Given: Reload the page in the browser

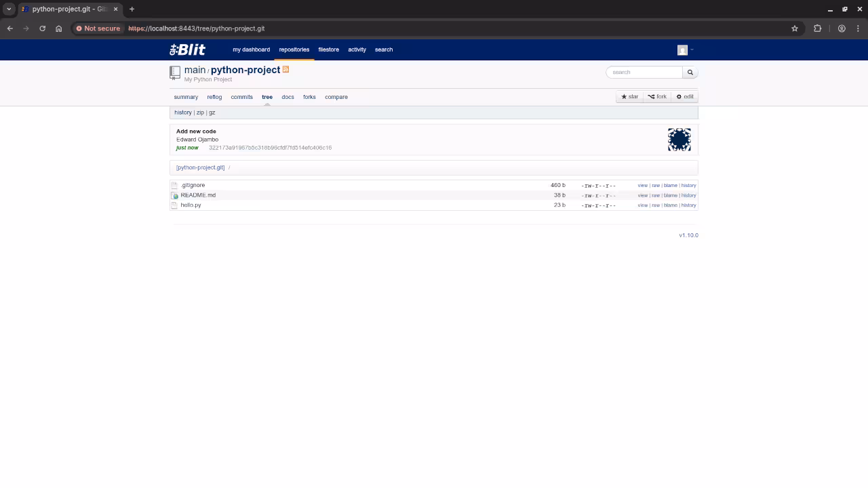Looking at the screenshot, I should coord(42,28).
